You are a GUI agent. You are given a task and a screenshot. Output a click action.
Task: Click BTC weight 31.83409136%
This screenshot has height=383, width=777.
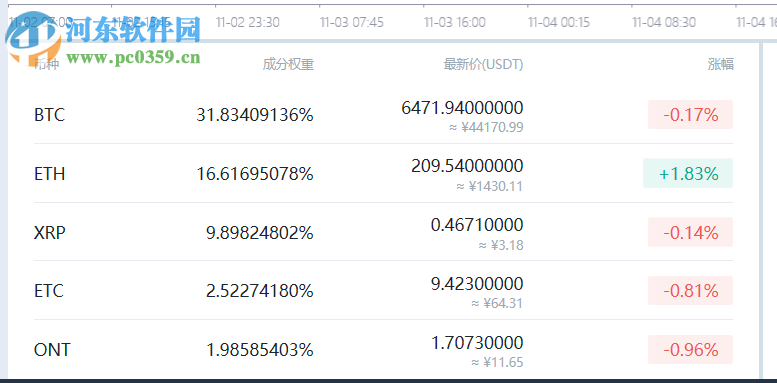[x=255, y=115]
